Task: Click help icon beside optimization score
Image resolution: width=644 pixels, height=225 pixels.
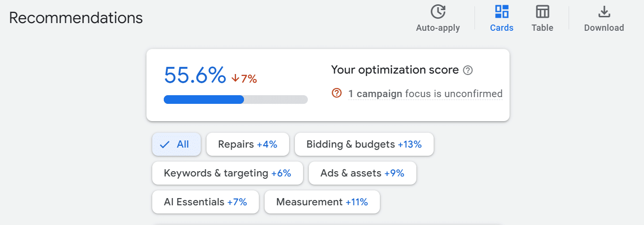Action: point(468,71)
